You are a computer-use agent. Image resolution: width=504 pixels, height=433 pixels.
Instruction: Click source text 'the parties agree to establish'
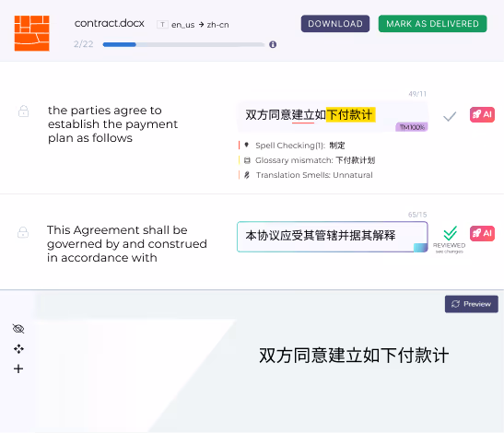[x=112, y=124]
